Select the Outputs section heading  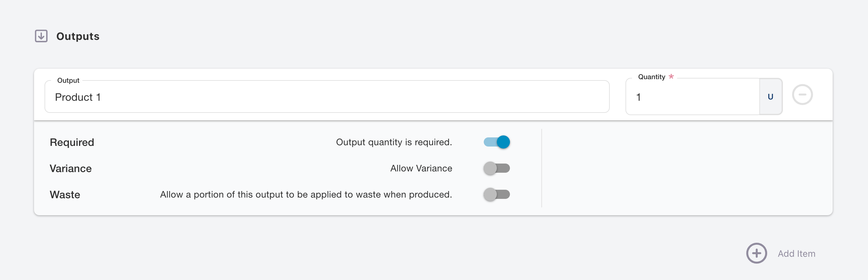(78, 36)
